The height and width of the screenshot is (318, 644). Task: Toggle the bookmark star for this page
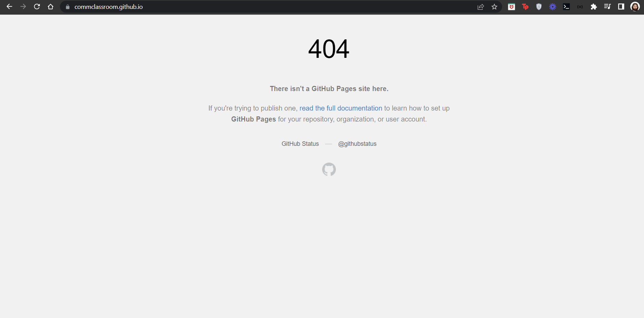click(x=494, y=7)
